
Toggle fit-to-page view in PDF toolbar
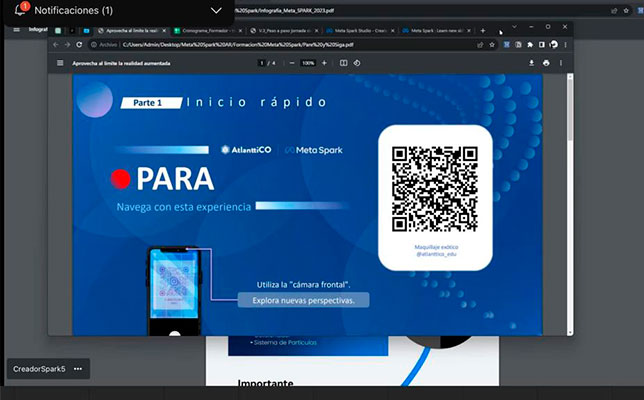click(x=343, y=62)
